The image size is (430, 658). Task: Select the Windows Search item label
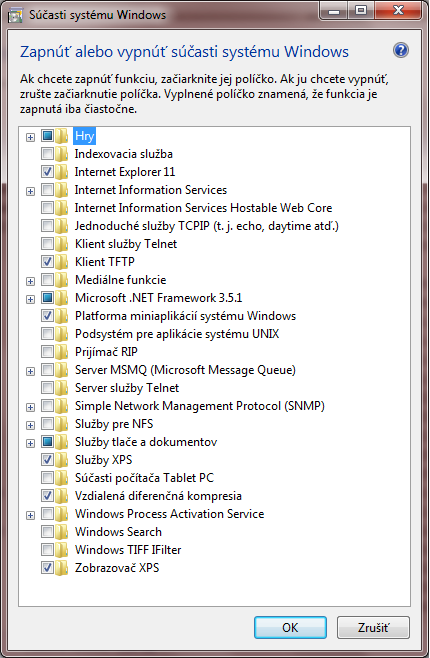click(118, 532)
